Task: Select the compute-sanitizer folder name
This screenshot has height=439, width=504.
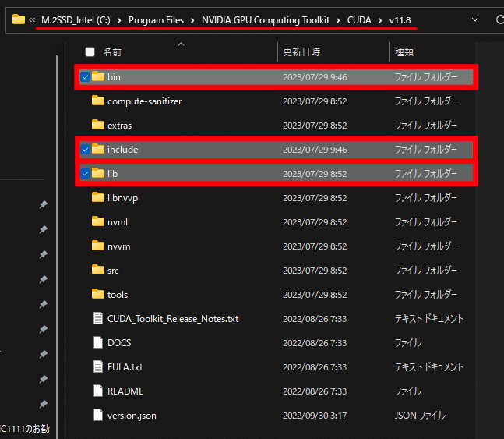Action: click(x=145, y=101)
